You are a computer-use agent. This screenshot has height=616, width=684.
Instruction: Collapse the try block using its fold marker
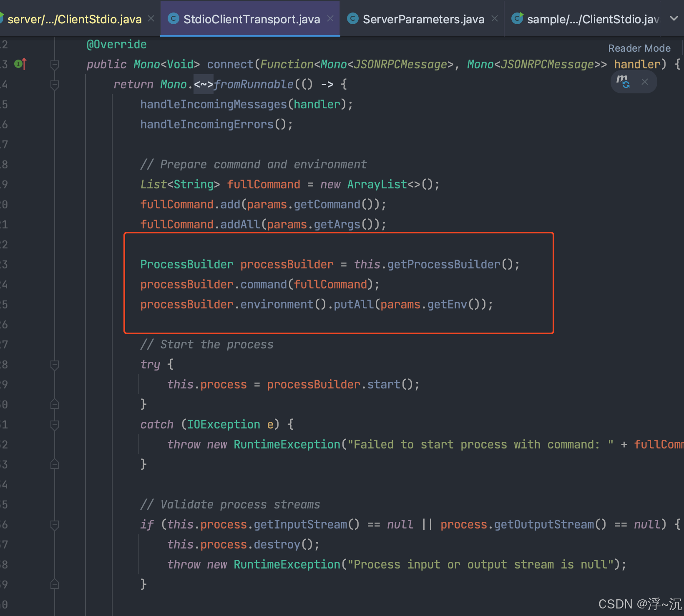(x=54, y=365)
